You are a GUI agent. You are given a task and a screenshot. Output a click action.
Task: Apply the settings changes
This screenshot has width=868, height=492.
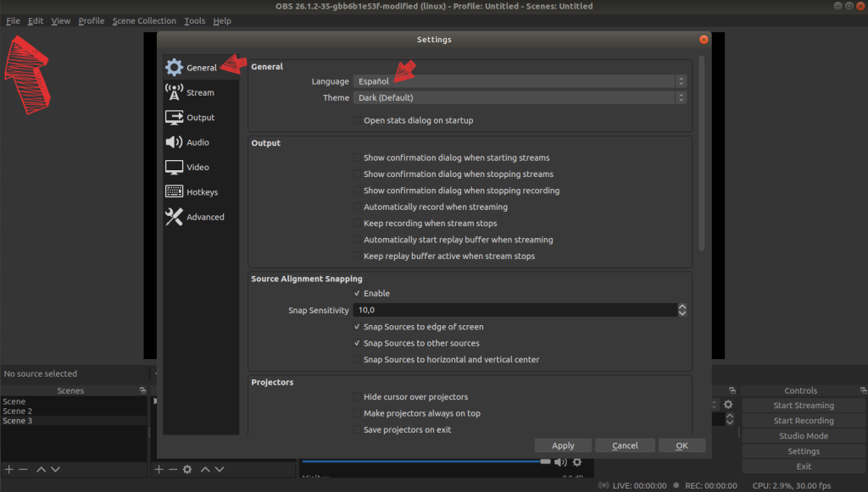coord(563,445)
